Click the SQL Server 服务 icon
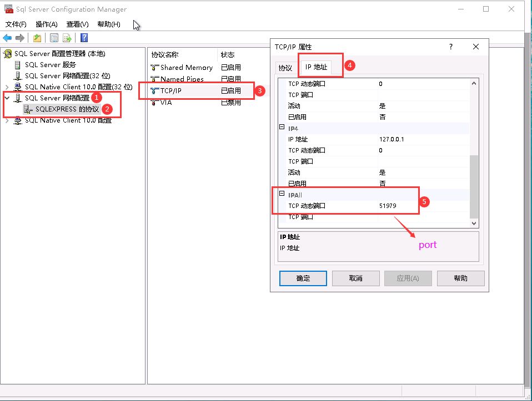Image resolution: width=532 pixels, height=401 pixels. [18, 65]
